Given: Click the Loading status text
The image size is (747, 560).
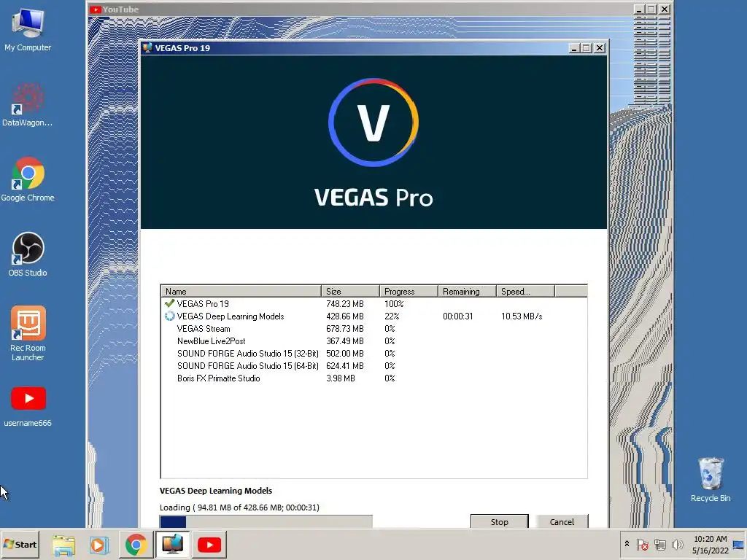Looking at the screenshot, I should pos(239,507).
